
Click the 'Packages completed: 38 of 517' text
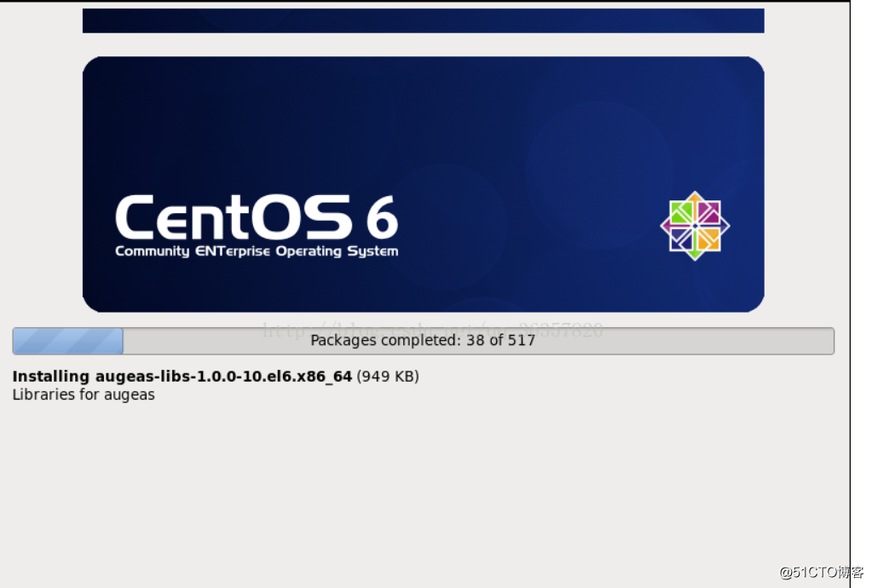[423, 340]
